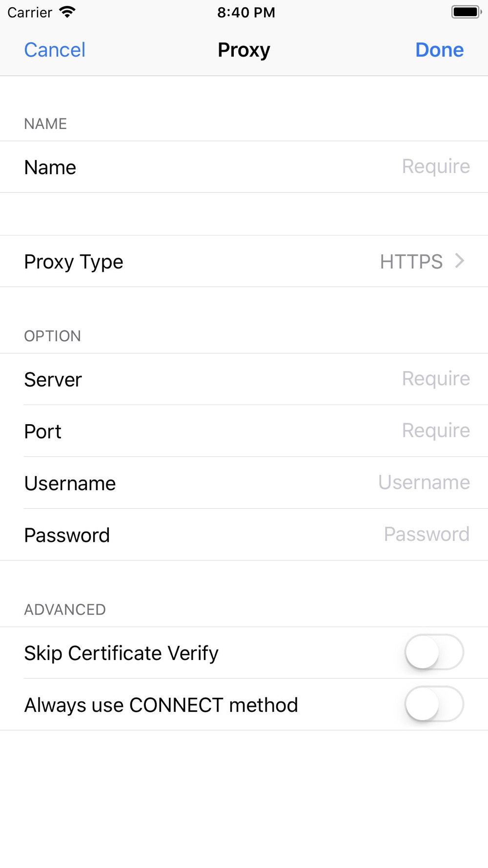Screen dimensions: 488x868
Task: Select the HTTPS proxy type value
Action: coord(411,262)
